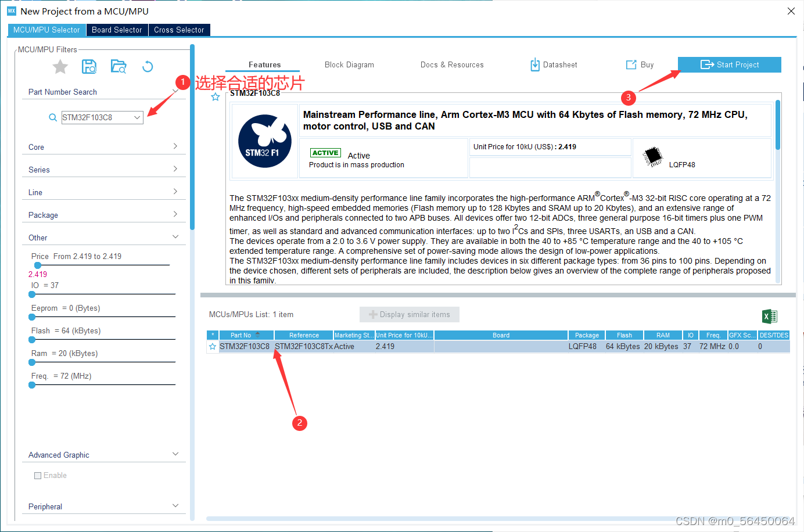The image size is (804, 532).
Task: Tick the Advanced Graphic Enable checkbox
Action: 38,476
